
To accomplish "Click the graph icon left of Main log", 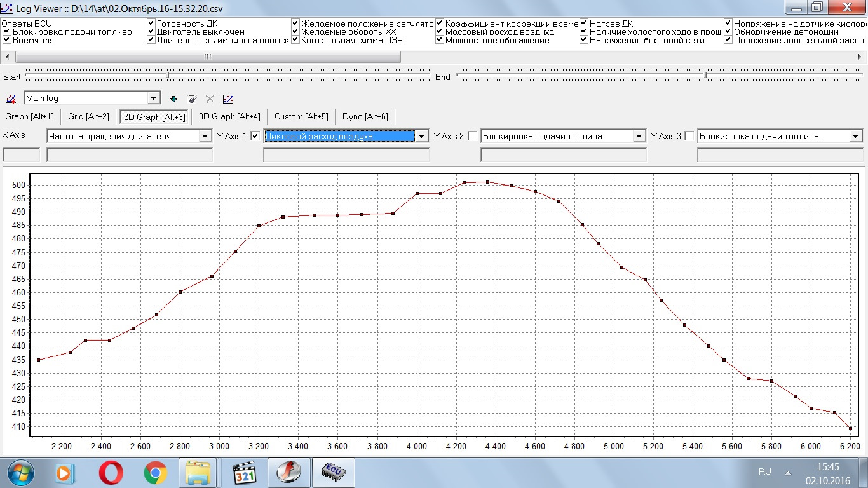I will pos(10,98).
